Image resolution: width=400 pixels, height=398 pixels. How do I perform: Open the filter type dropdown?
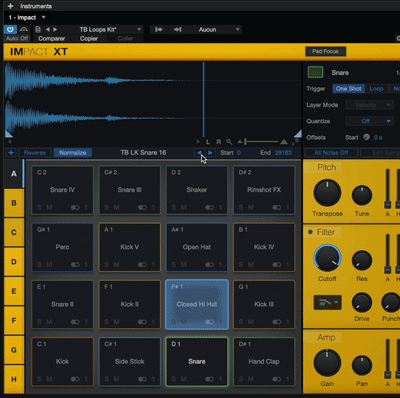pyautogui.click(x=327, y=302)
